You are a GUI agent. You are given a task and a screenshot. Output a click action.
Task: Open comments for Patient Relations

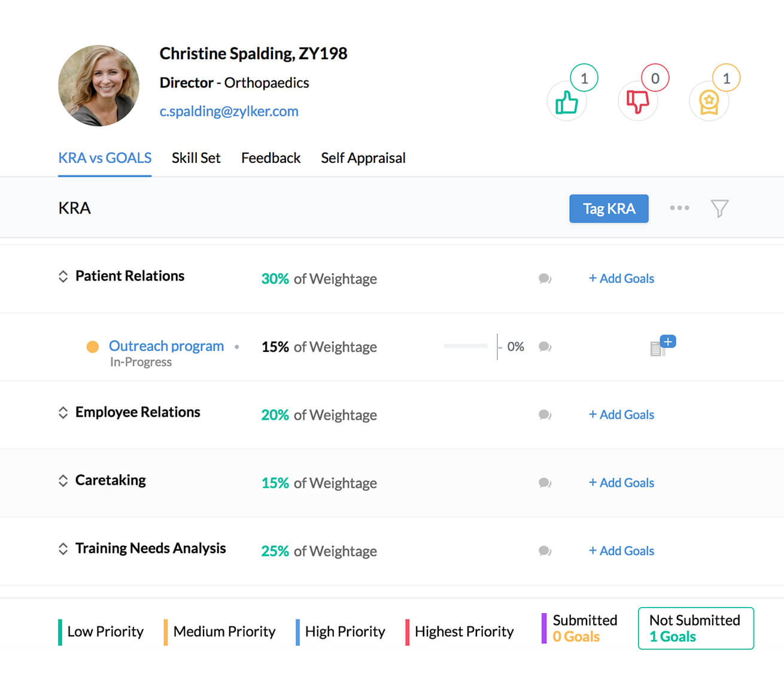(x=545, y=278)
